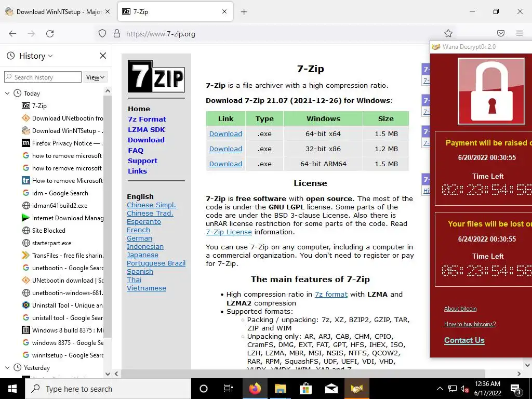The height and width of the screenshot is (399, 532).
Task: Switch language to Portuguese Brazil
Action: pyautogui.click(x=156, y=263)
